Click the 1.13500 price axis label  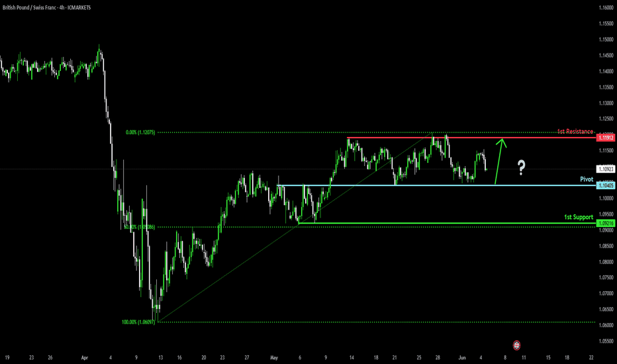[x=606, y=87]
